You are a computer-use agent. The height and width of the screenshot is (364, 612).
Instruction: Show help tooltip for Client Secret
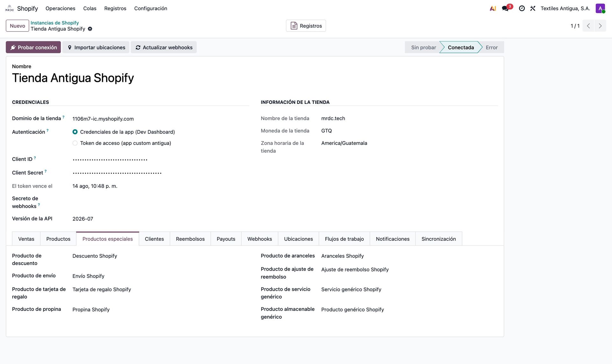pos(46,171)
